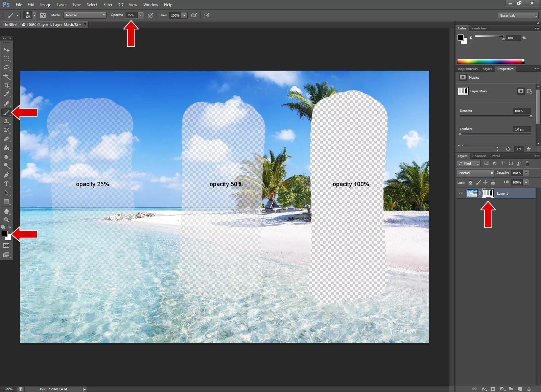The width and height of the screenshot is (541, 392).
Task: Select the Rectangular Marquee tool
Action: (x=6, y=59)
